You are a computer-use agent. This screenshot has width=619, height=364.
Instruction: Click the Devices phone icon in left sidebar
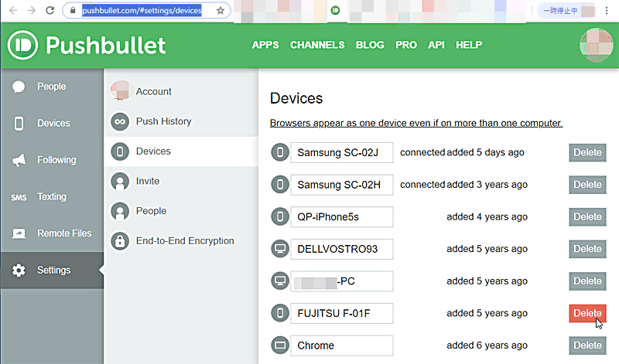pyautogui.click(x=19, y=123)
